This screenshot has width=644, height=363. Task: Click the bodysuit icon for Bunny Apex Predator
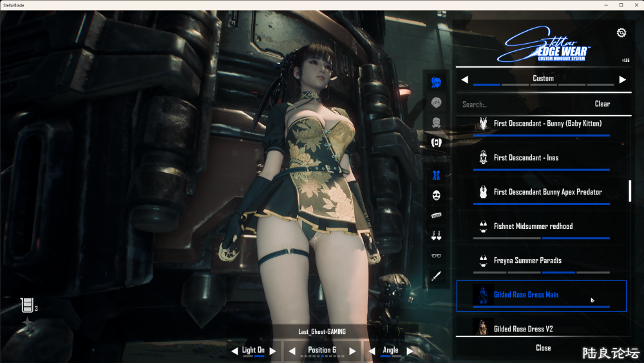[x=484, y=192]
